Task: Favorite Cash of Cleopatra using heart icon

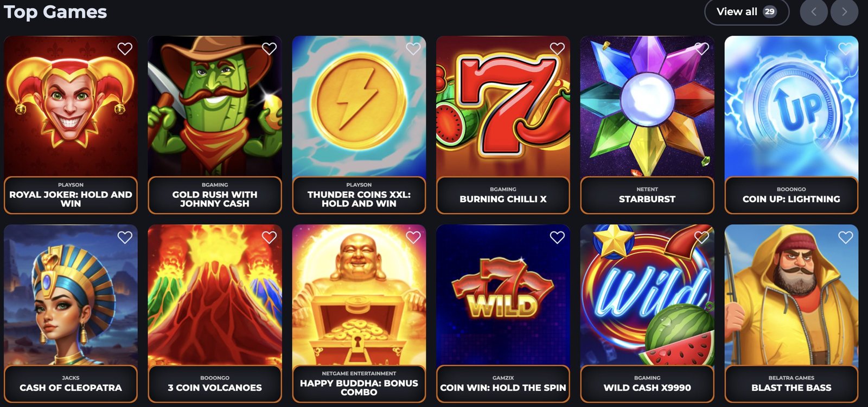Action: point(125,237)
